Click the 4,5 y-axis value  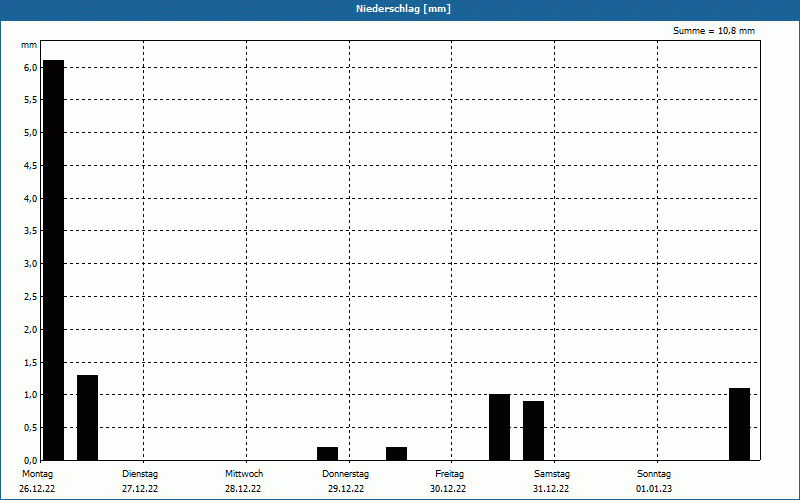tap(31, 166)
